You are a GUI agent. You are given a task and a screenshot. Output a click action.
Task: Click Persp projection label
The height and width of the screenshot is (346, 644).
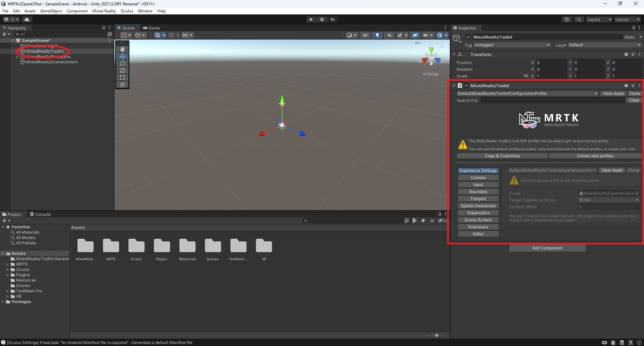tap(431, 74)
